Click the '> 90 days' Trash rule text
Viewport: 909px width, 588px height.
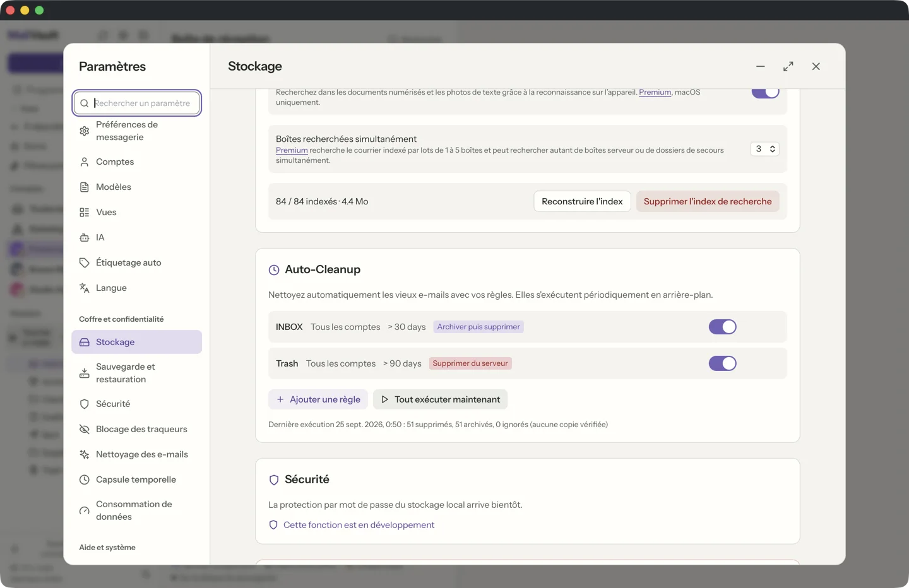coord(402,363)
